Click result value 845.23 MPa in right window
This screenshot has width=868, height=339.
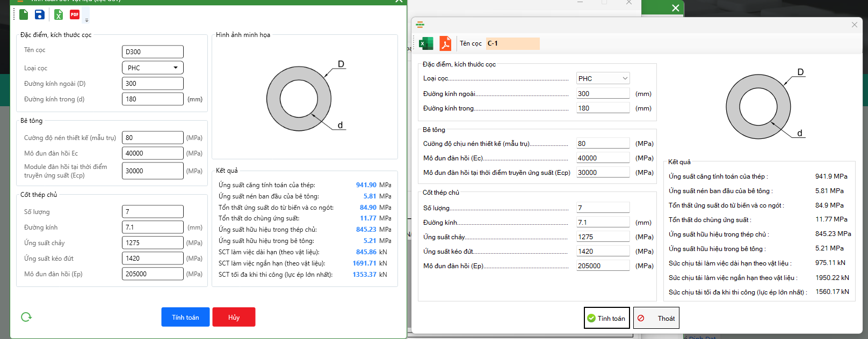tap(833, 234)
